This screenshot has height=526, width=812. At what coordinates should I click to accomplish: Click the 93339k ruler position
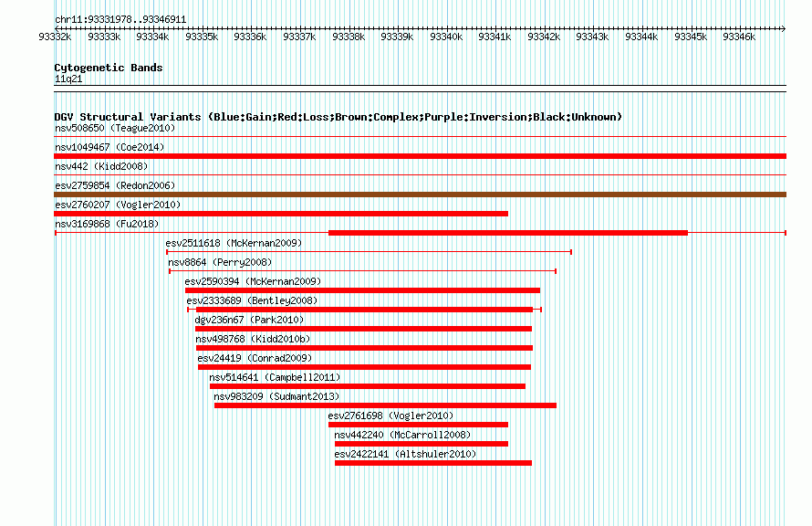[x=397, y=37]
